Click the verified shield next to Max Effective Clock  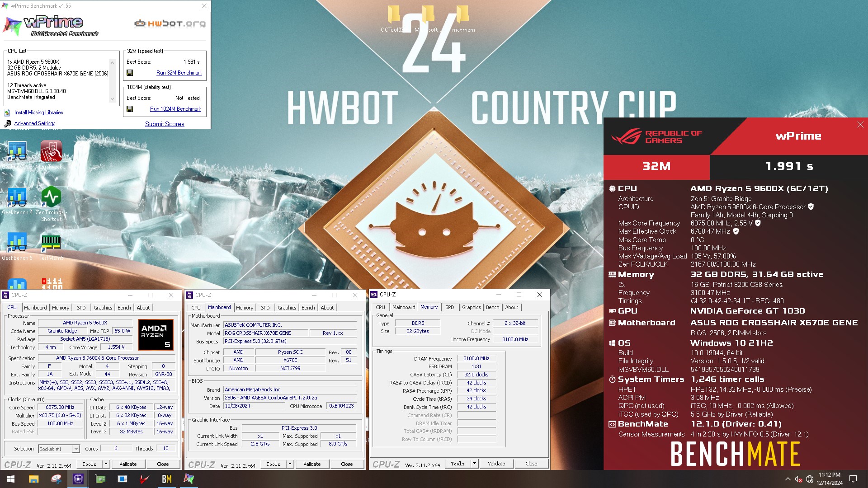pyautogui.click(x=736, y=231)
